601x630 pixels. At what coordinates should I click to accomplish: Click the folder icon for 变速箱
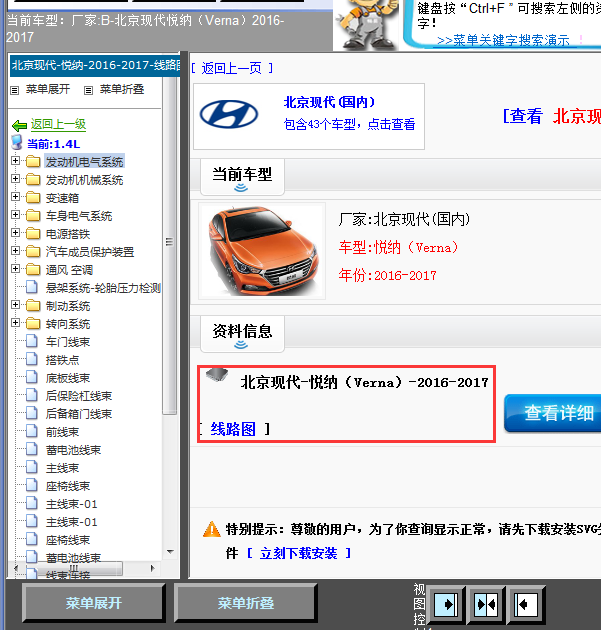click(33, 197)
